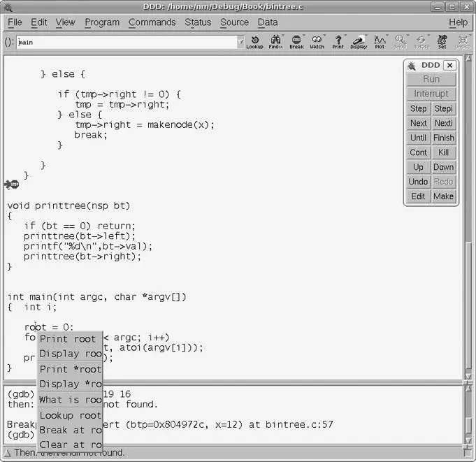Image resolution: width=476 pixels, height=462 pixels.
Task: Click the Lookup toolbar icon
Action: 254,42
